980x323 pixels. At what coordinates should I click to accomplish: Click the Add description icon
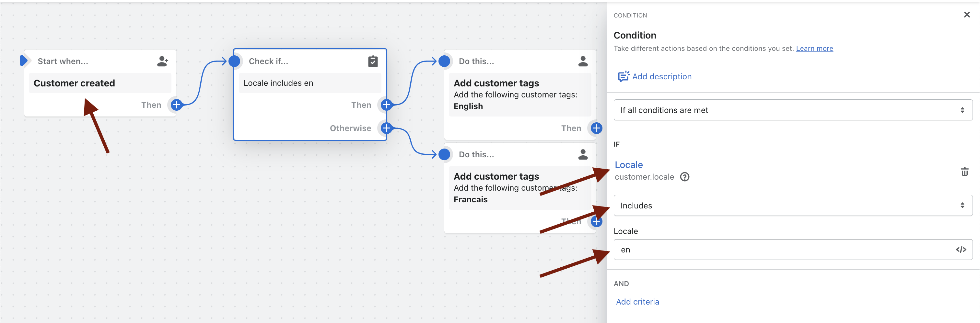pyautogui.click(x=623, y=76)
